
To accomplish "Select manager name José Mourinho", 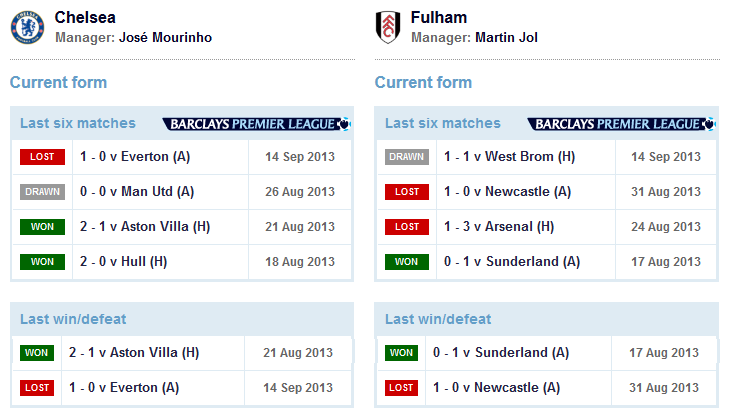I will coord(166,37).
